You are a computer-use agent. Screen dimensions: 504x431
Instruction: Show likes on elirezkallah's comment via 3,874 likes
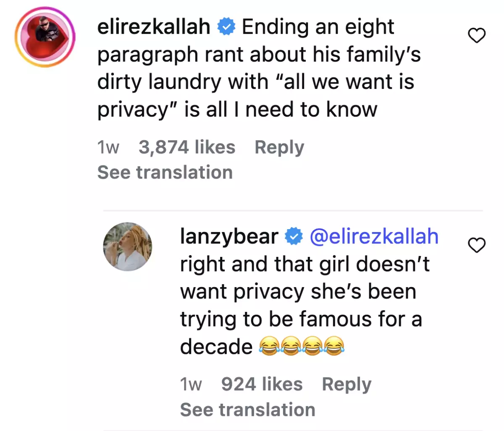[x=187, y=147]
